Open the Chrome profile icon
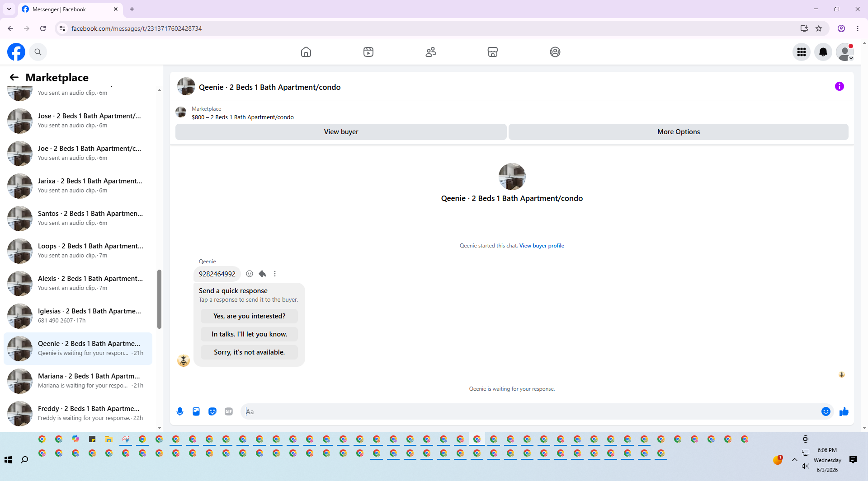The width and height of the screenshot is (868, 481). coord(841,28)
